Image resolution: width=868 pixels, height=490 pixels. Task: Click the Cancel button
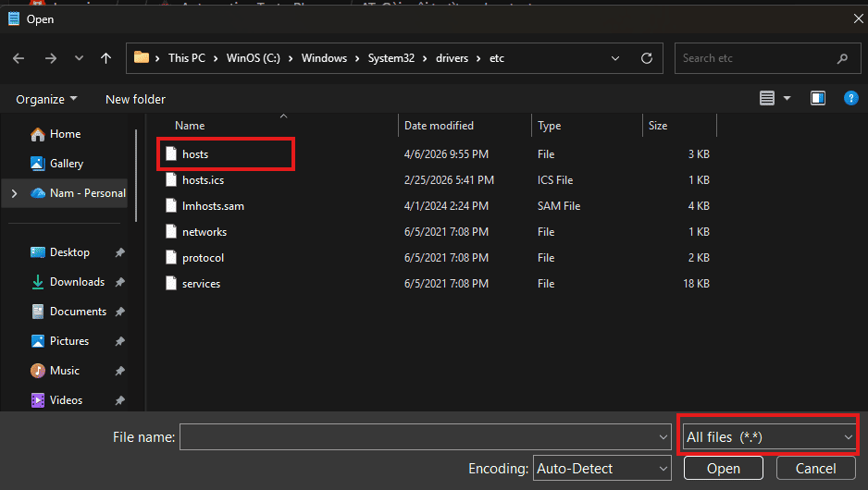(x=815, y=469)
